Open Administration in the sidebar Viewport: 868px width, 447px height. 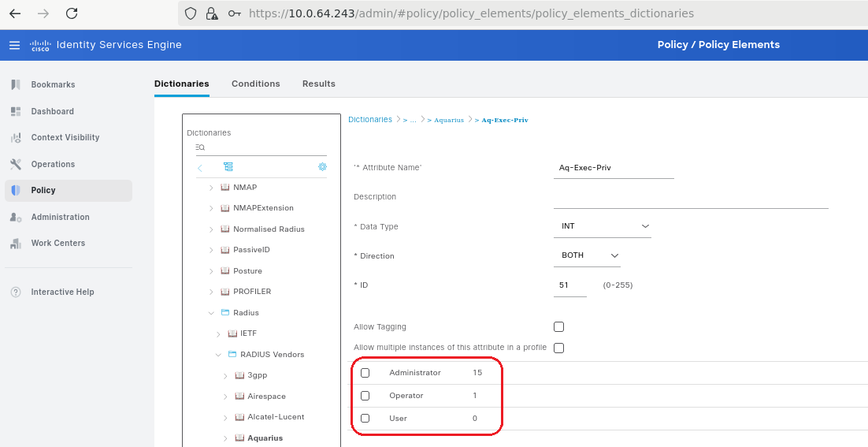click(61, 217)
